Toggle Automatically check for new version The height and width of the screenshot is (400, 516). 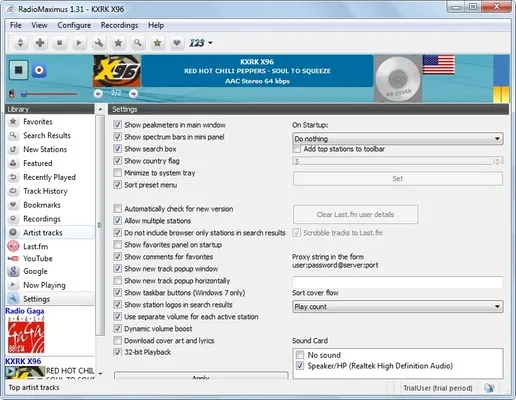[x=117, y=209]
